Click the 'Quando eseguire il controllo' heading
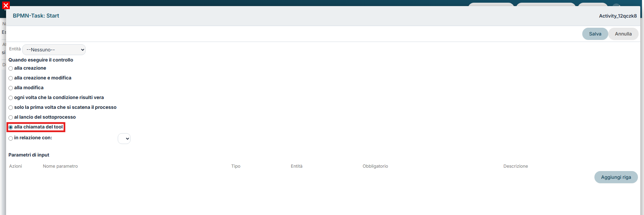 click(41, 60)
